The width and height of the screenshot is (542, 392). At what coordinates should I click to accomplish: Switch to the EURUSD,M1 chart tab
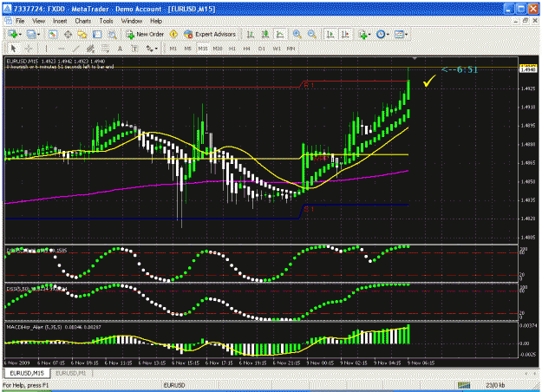point(71,373)
